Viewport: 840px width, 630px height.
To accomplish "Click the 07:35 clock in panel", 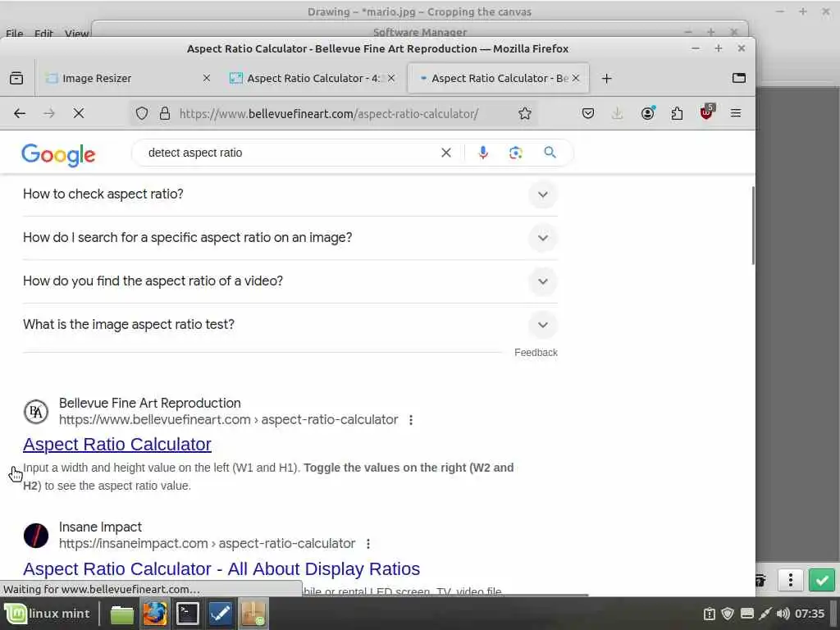I will (x=810, y=614).
